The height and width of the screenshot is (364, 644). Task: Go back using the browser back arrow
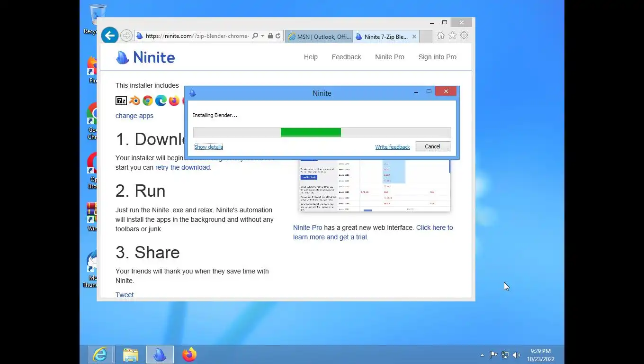[x=109, y=36]
